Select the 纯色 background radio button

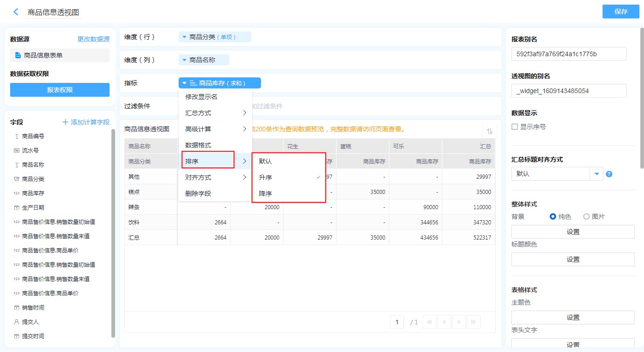(553, 217)
